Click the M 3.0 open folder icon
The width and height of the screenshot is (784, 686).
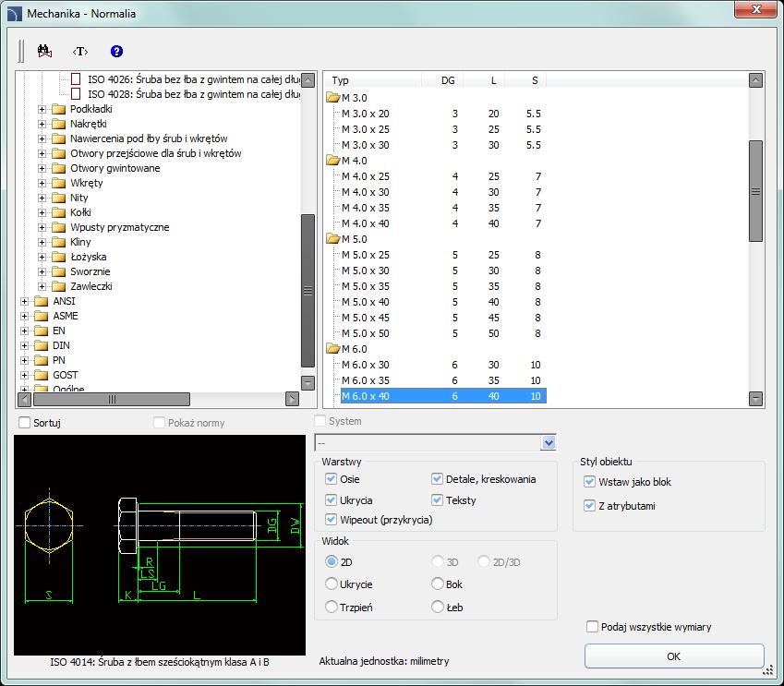(333, 98)
